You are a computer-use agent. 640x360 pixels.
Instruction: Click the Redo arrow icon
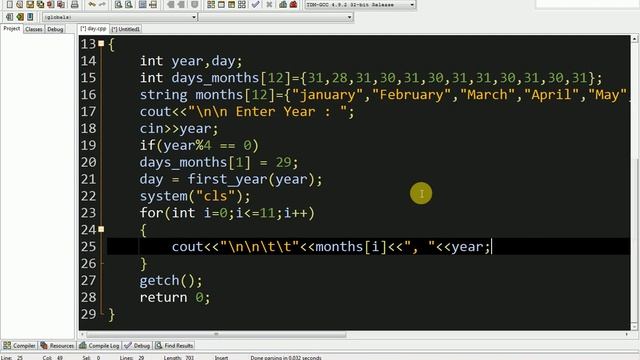click(x=102, y=4)
